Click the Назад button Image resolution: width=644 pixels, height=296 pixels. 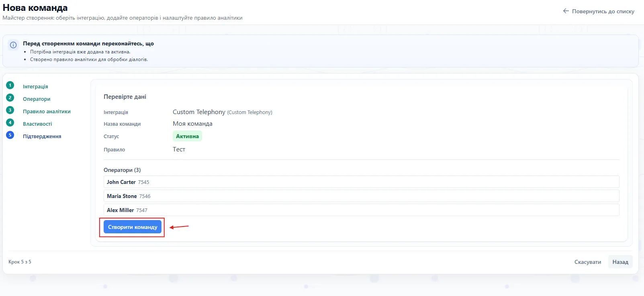pyautogui.click(x=620, y=262)
